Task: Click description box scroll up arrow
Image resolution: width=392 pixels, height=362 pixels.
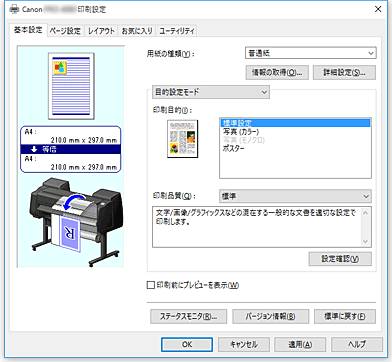Action: 365,213
